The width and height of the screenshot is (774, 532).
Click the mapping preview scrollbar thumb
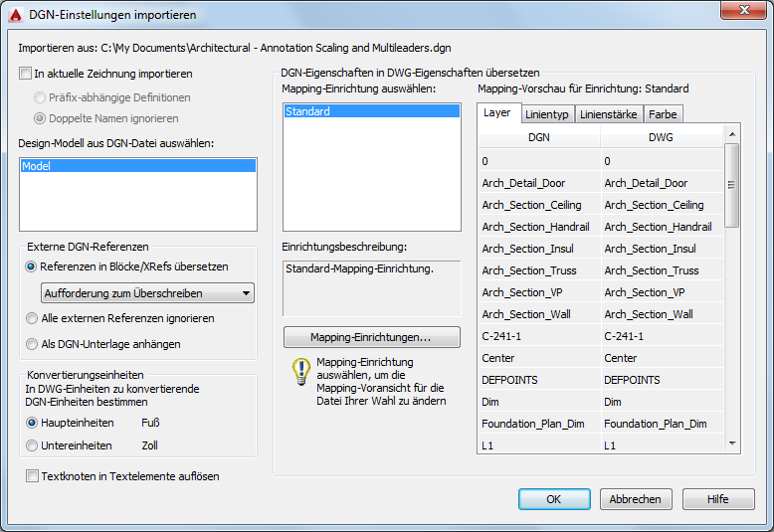[x=732, y=185]
